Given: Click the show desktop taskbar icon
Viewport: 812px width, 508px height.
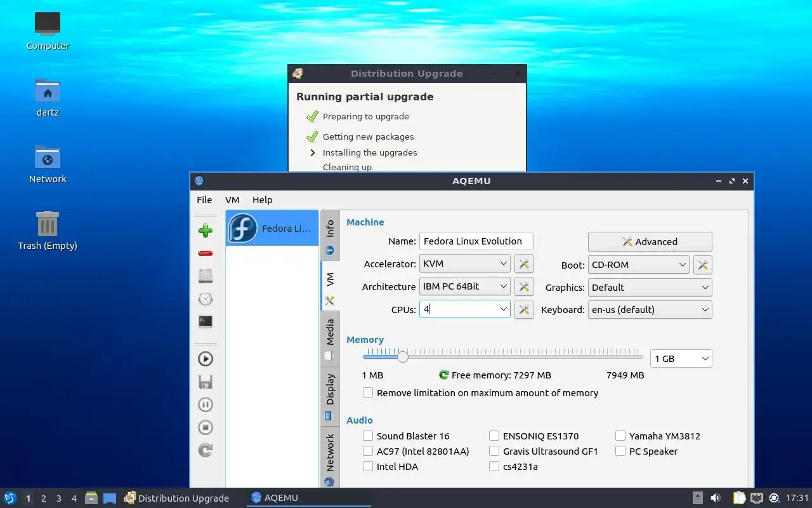Looking at the screenshot, I should coord(110,498).
